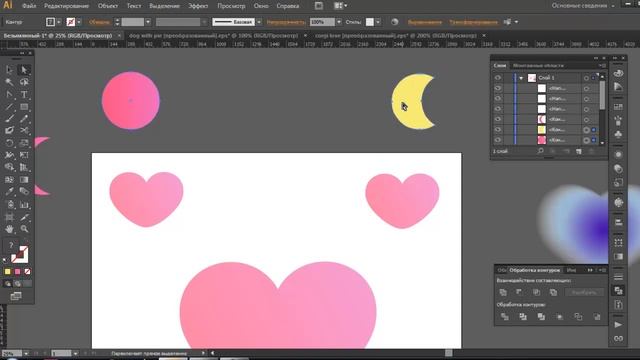Image resolution: width=640 pixels, height=360 pixels.
Task: Open Основные сведения workspace switcher
Action: click(583, 6)
